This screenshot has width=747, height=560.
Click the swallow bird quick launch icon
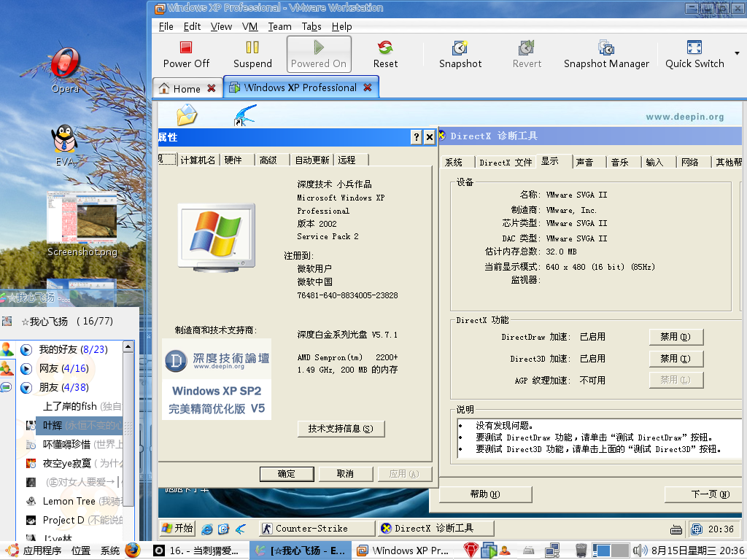(x=241, y=529)
